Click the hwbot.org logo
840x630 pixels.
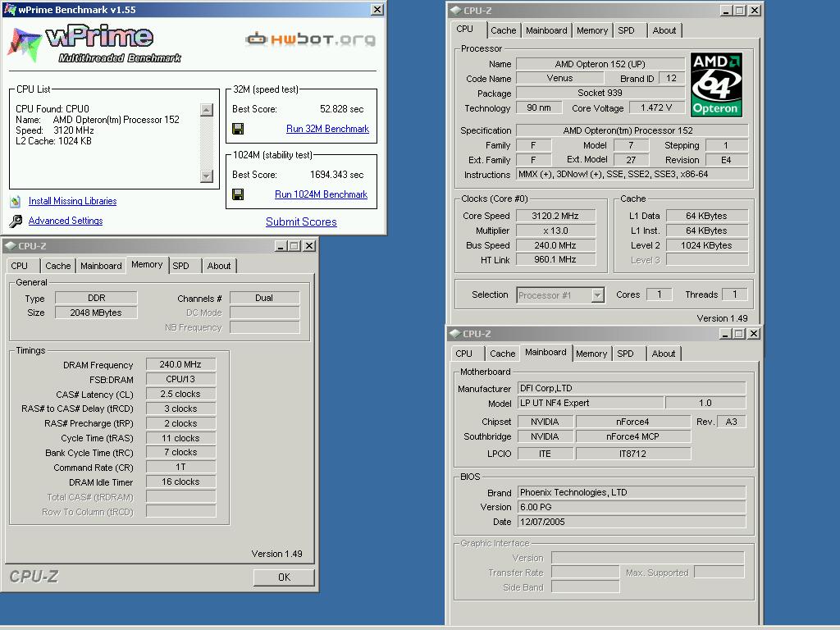[x=310, y=39]
